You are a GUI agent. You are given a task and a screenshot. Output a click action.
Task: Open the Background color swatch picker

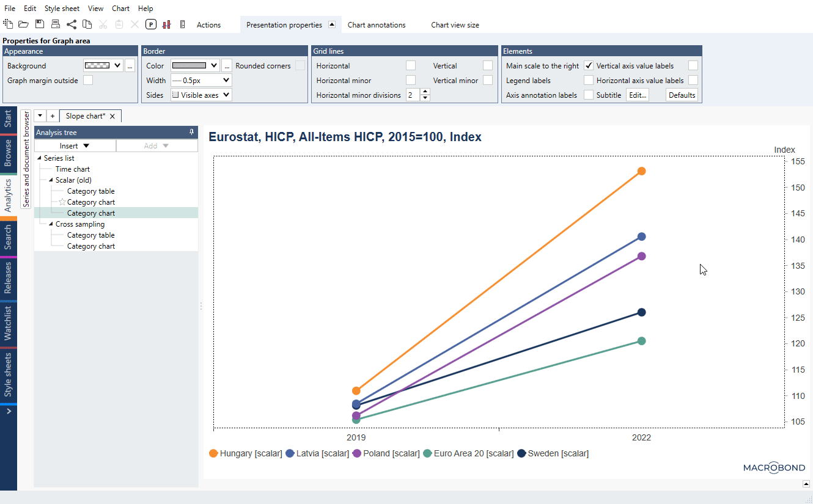(103, 65)
